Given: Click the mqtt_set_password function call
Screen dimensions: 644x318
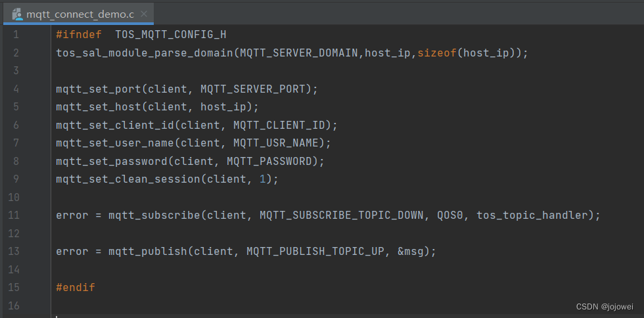Looking at the screenshot, I should [112, 162].
